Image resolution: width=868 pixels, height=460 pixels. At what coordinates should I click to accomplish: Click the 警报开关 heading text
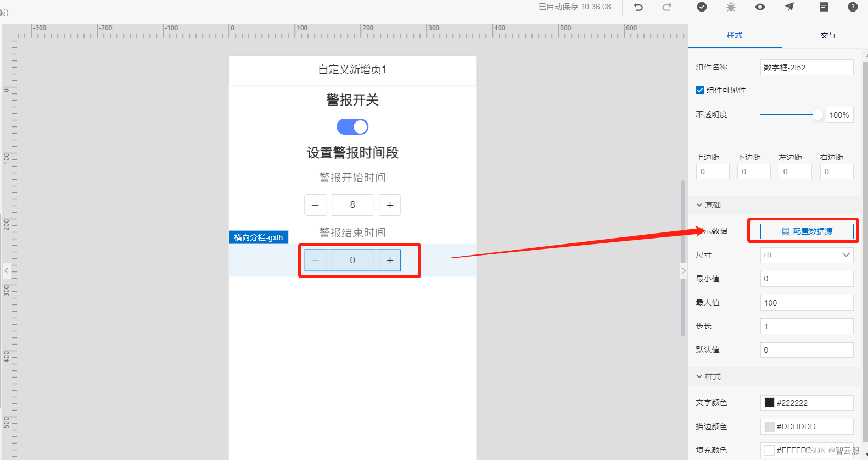(352, 100)
